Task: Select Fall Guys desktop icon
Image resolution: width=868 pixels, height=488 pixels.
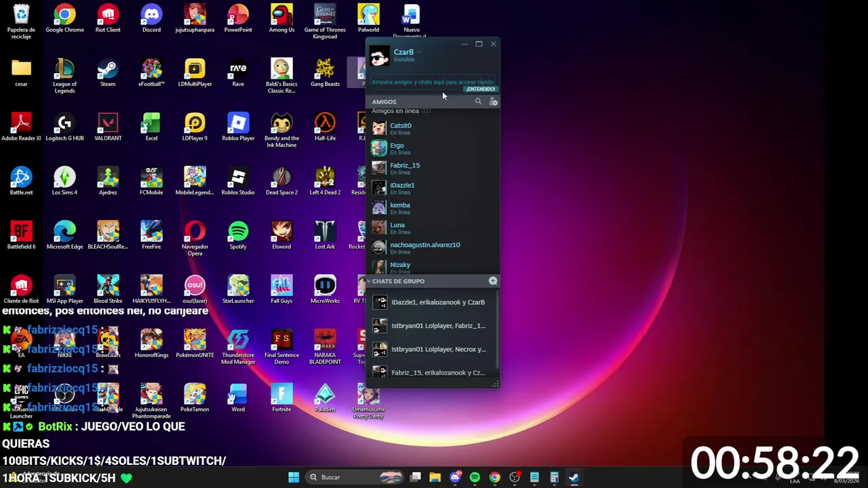Action: click(281, 290)
